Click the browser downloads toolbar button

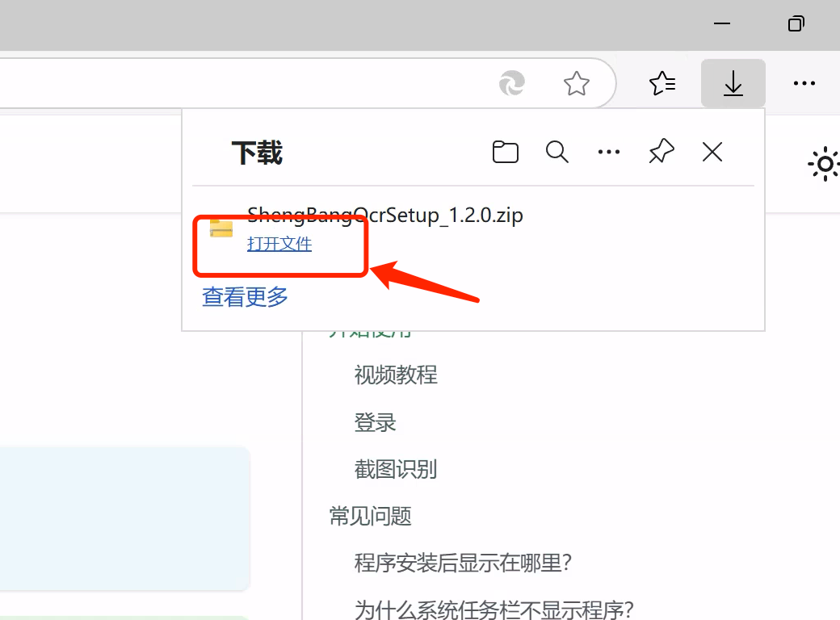point(733,83)
